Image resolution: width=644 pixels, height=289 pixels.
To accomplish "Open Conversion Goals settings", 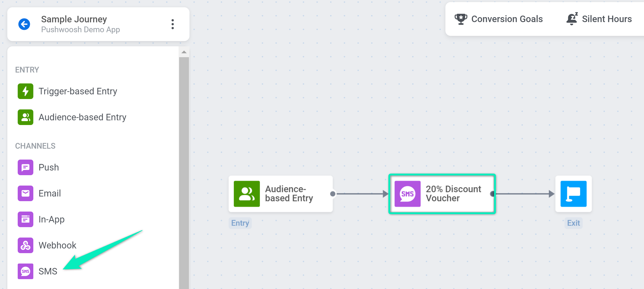I will tap(507, 19).
